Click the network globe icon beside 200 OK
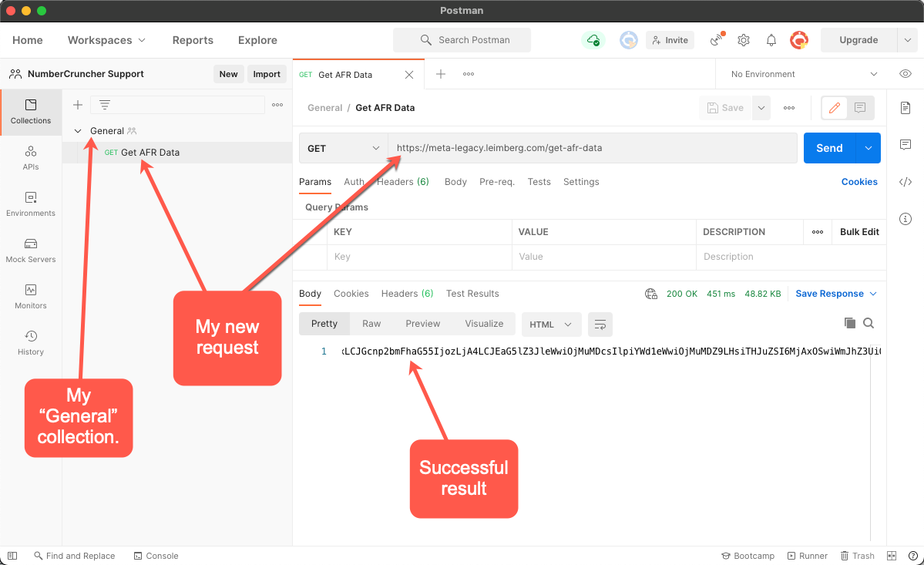 tap(651, 294)
